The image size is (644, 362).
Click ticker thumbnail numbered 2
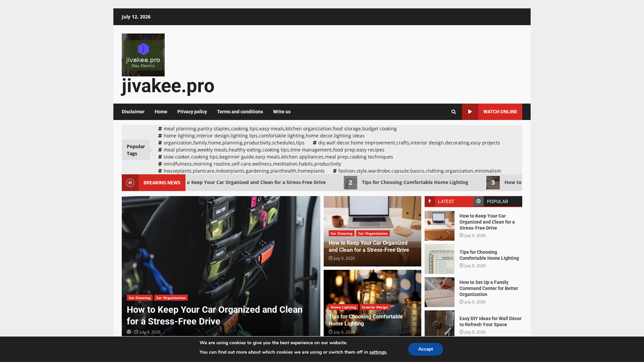[351, 183]
